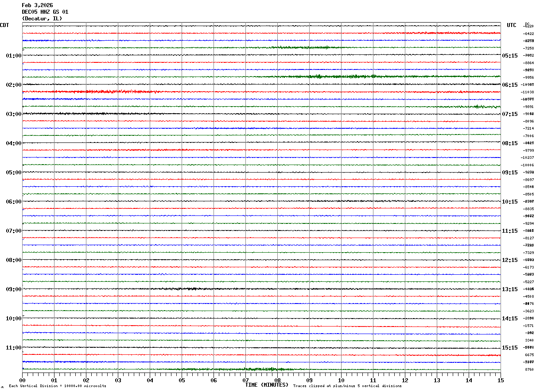The image size is (536, 392).
Task: Select the 03:00 CDT hour label
Action: 14,114
